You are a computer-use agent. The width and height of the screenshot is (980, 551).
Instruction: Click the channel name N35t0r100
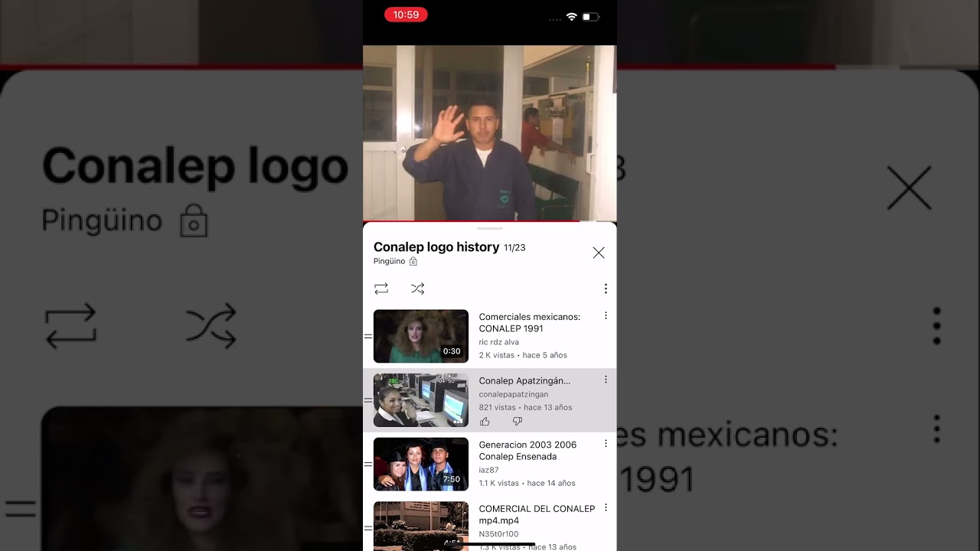(x=498, y=534)
